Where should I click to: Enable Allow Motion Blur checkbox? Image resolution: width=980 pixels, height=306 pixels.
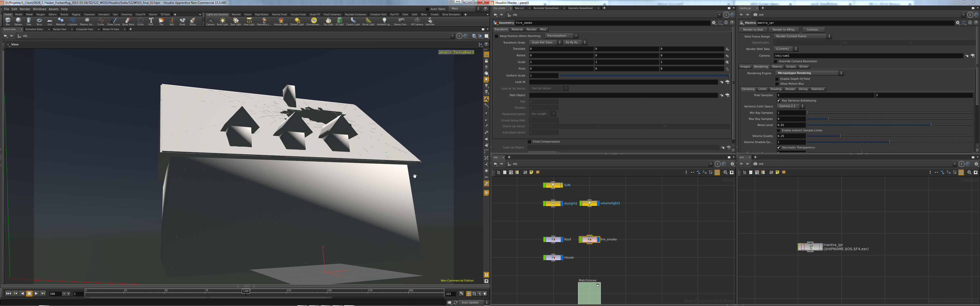click(777, 84)
